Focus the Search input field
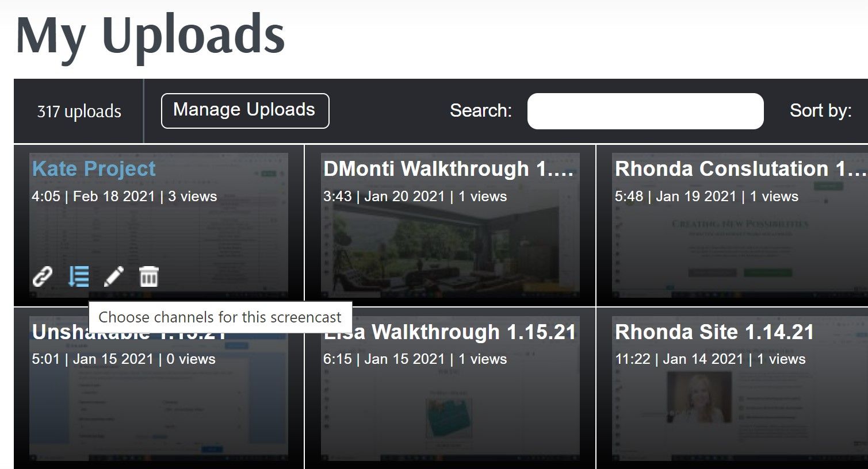 (645, 111)
